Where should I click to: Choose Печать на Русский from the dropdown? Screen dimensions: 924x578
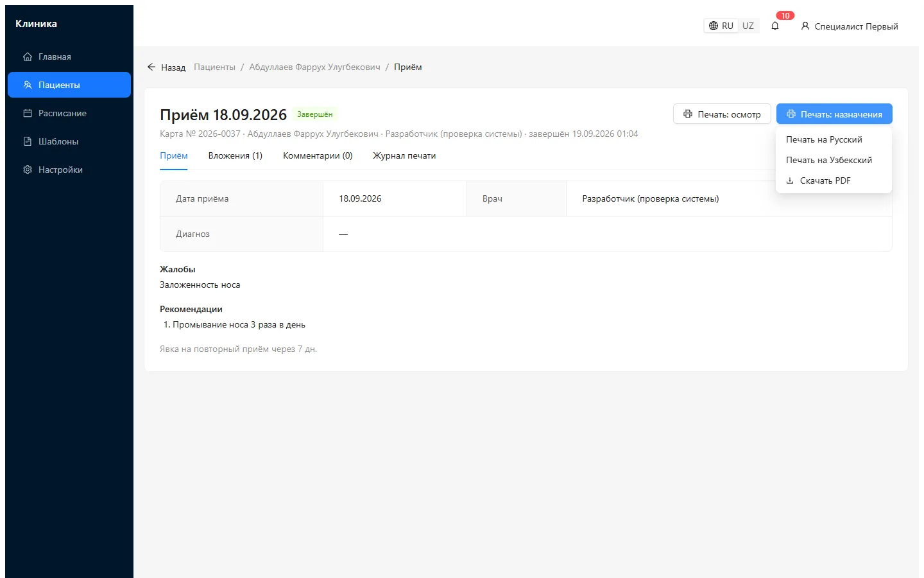click(834, 139)
